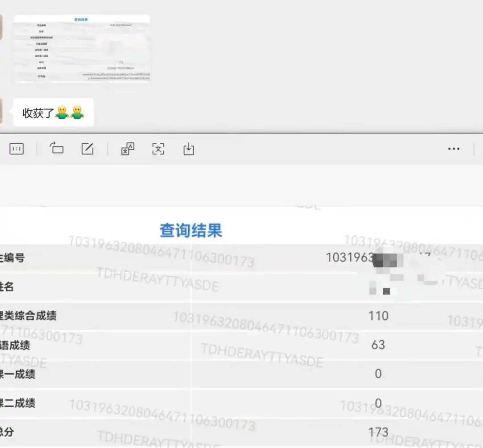This screenshot has width=483, height=448.
Task: Open the image edit and annotate tool
Action: click(x=88, y=149)
